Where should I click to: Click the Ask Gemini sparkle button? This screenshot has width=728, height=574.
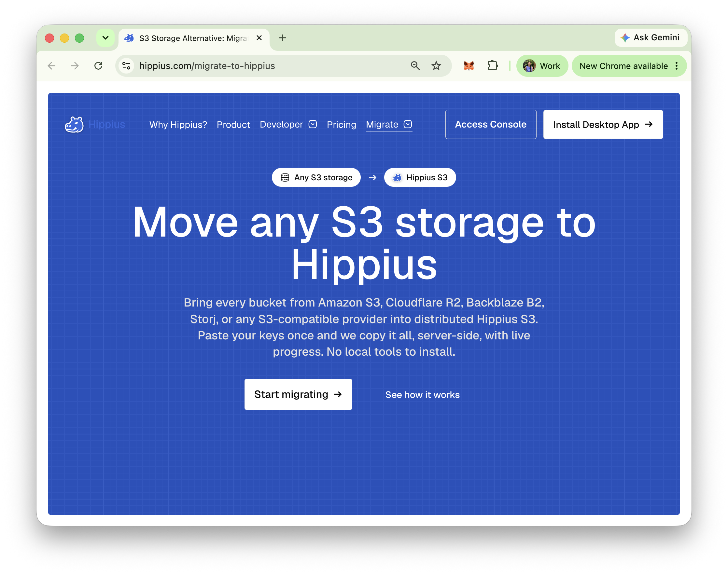point(651,38)
